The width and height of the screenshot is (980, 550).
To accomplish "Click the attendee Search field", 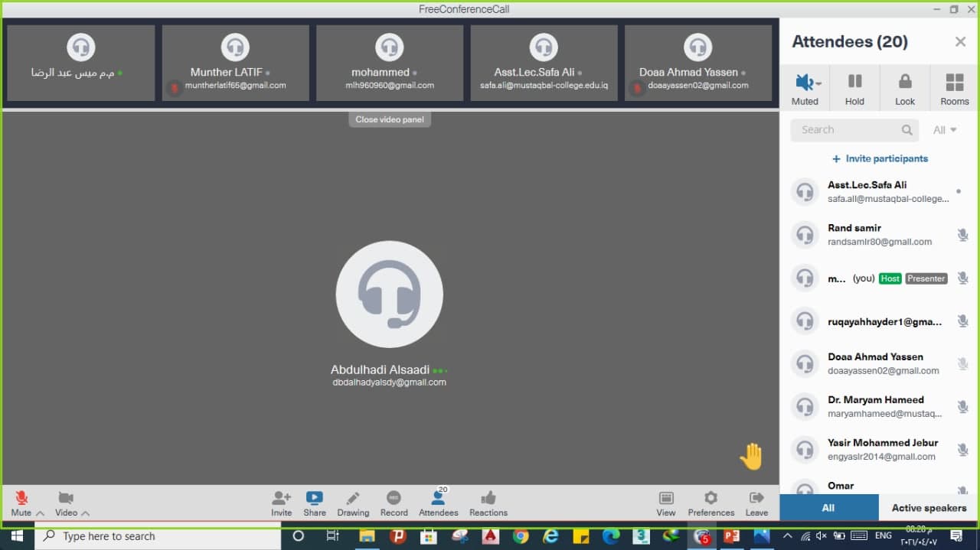I will click(846, 129).
